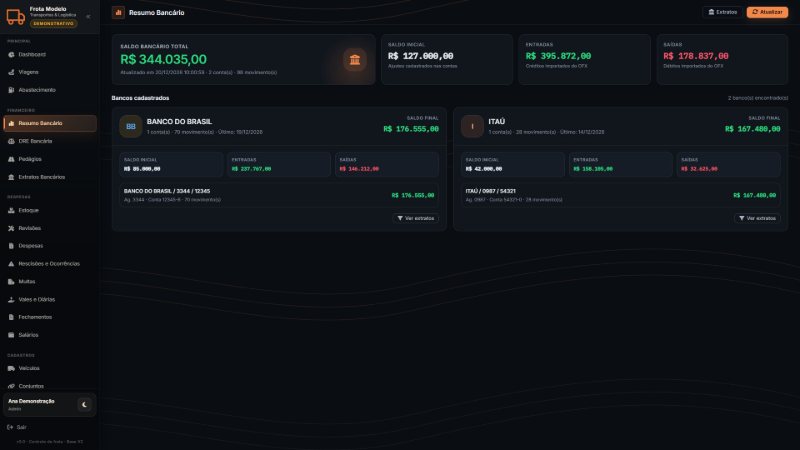Click the Extratos Bancários bank icon

[11, 177]
